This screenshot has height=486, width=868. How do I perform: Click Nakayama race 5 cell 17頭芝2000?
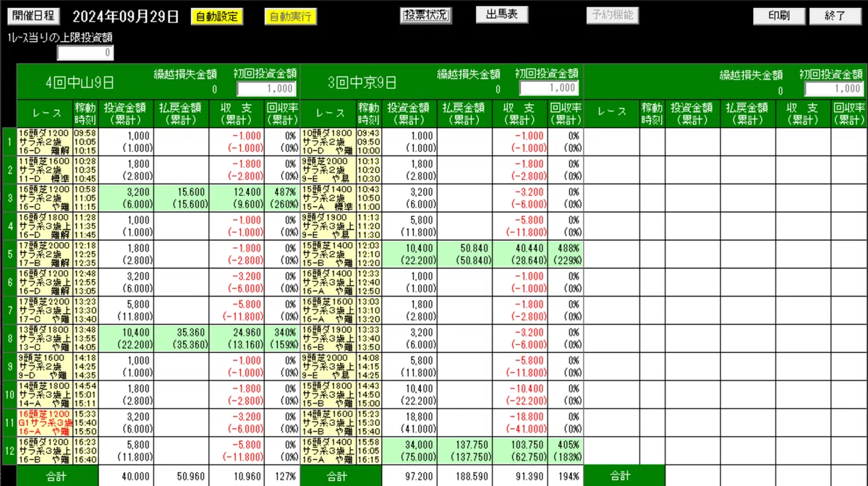point(45,255)
